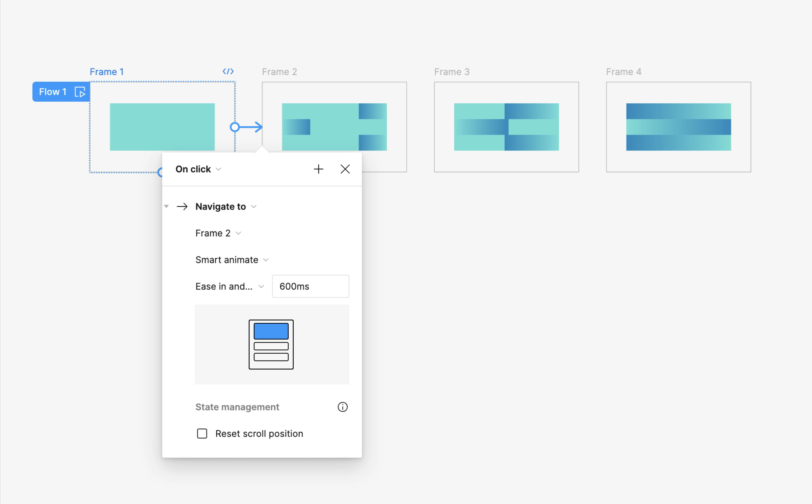Add another action with plus icon
Image resolution: width=812 pixels, height=504 pixels.
(x=318, y=169)
